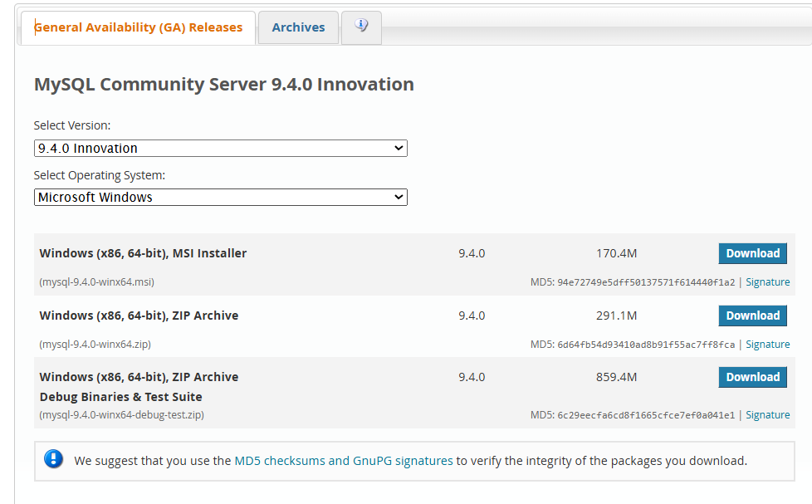Screen dimensions: 812x504
Task: Click the MD5 value 6c29eecfa6cd8f1665cfce7ef0a041e1
Action: [x=646, y=415]
